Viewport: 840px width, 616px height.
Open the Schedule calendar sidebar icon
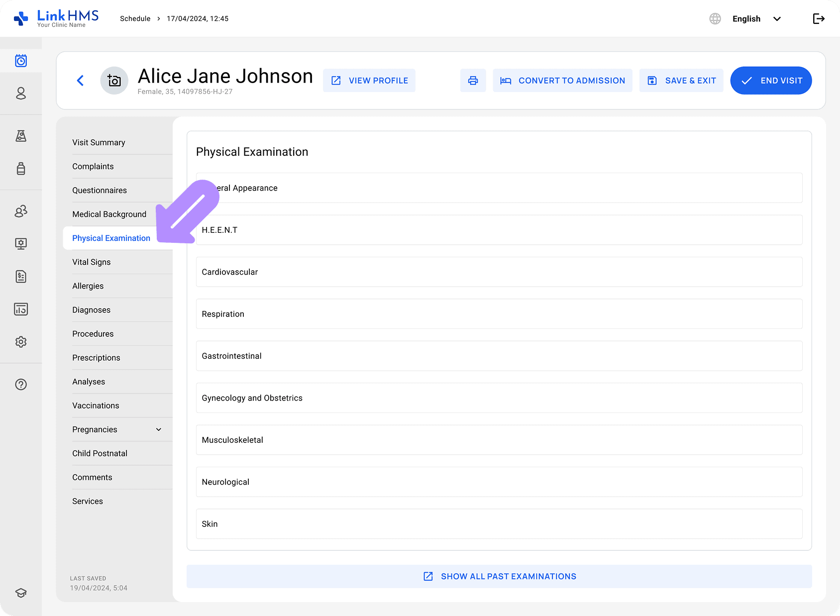(x=21, y=61)
